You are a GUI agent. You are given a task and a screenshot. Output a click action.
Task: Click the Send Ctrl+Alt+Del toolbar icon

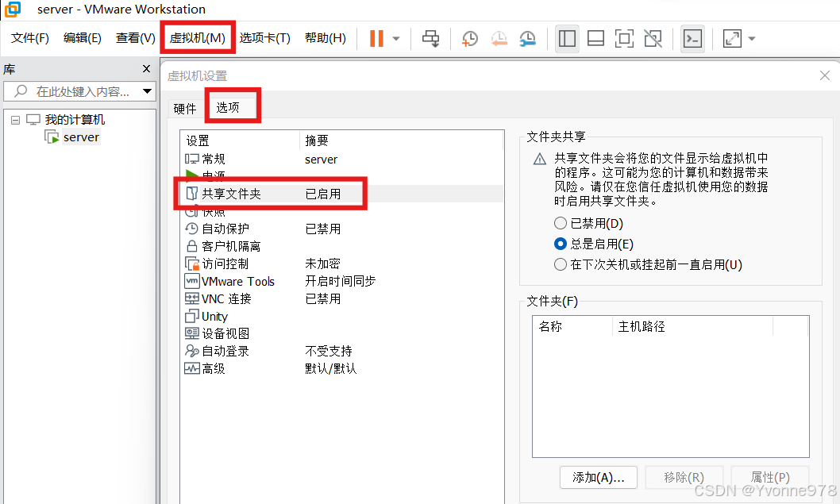(x=430, y=39)
